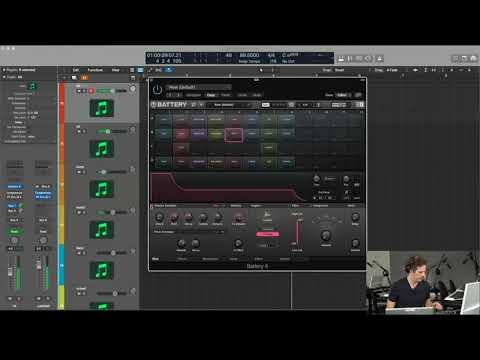This screenshot has width=480, height=360.
Task: Switch to the Setup tab in Battery
Action: pyautogui.click(x=233, y=259)
